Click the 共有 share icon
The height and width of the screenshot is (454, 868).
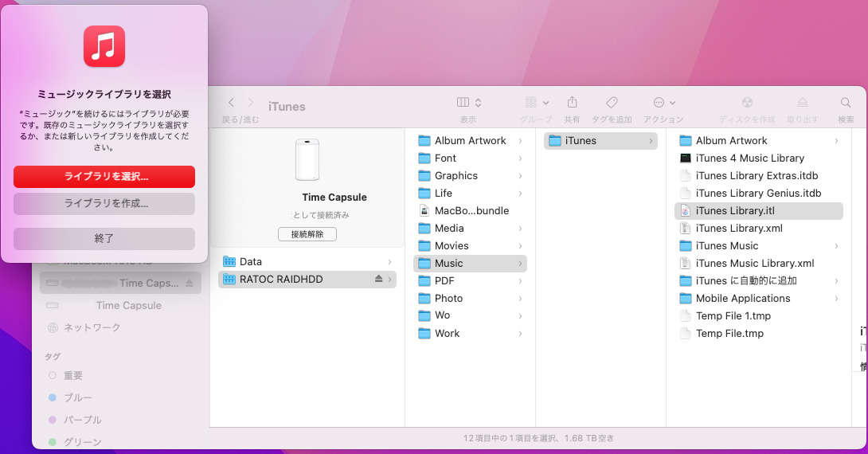point(572,103)
